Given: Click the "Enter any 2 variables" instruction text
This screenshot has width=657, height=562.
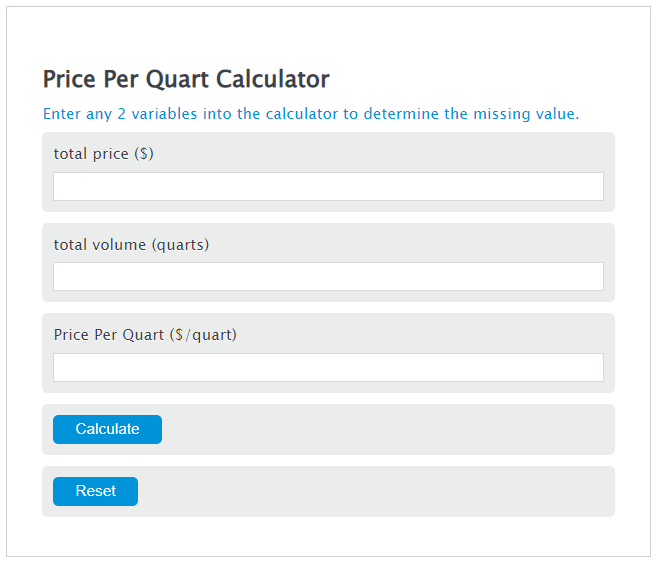Looking at the screenshot, I should tap(310, 114).
